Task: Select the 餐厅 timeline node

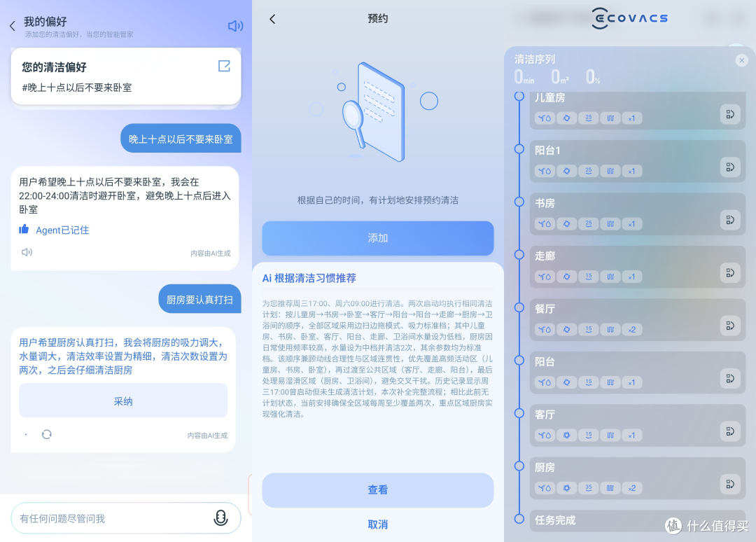Action: (519, 307)
